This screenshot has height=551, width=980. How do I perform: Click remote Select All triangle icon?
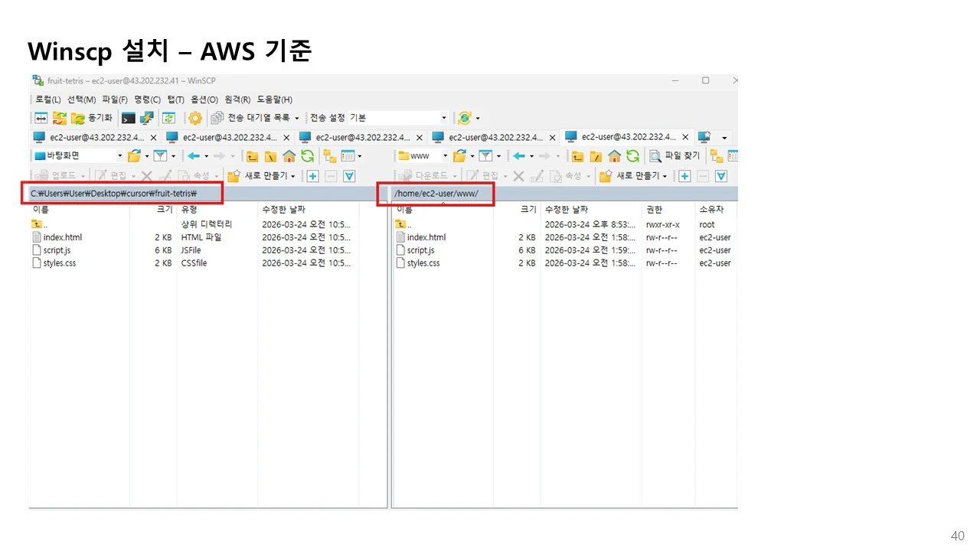tap(720, 176)
